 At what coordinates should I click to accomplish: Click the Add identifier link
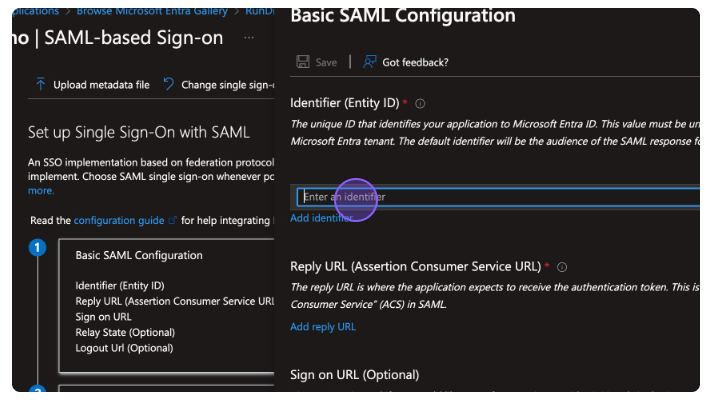coord(321,218)
